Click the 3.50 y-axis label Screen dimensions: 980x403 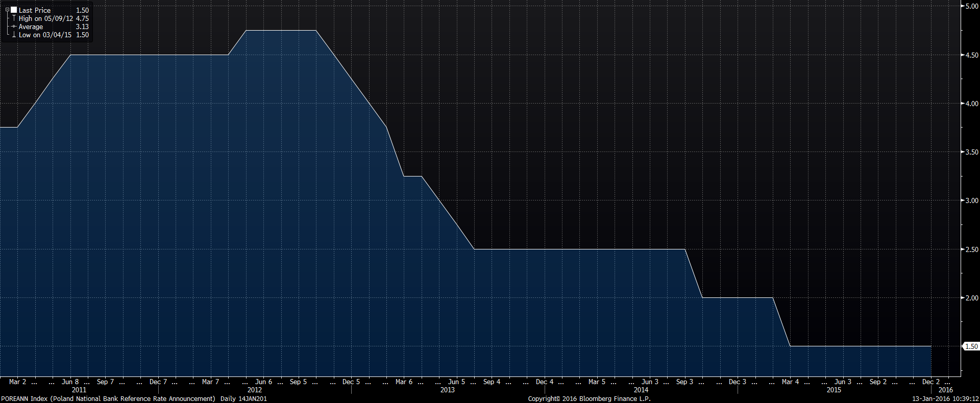(972, 152)
